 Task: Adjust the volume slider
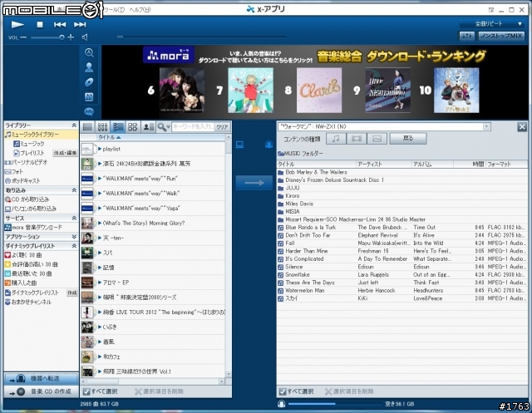pyautogui.click(x=47, y=37)
